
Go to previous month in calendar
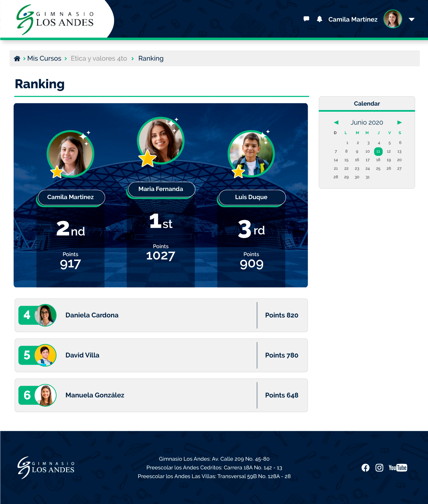[x=336, y=122]
